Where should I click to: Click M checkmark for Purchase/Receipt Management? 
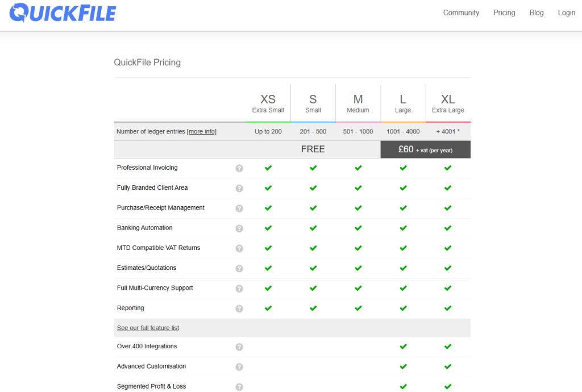358,208
